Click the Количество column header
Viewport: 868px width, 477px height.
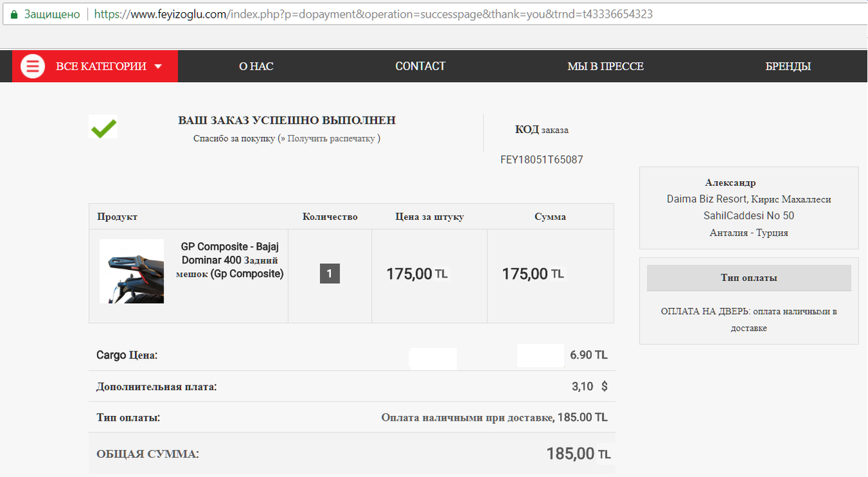330,217
